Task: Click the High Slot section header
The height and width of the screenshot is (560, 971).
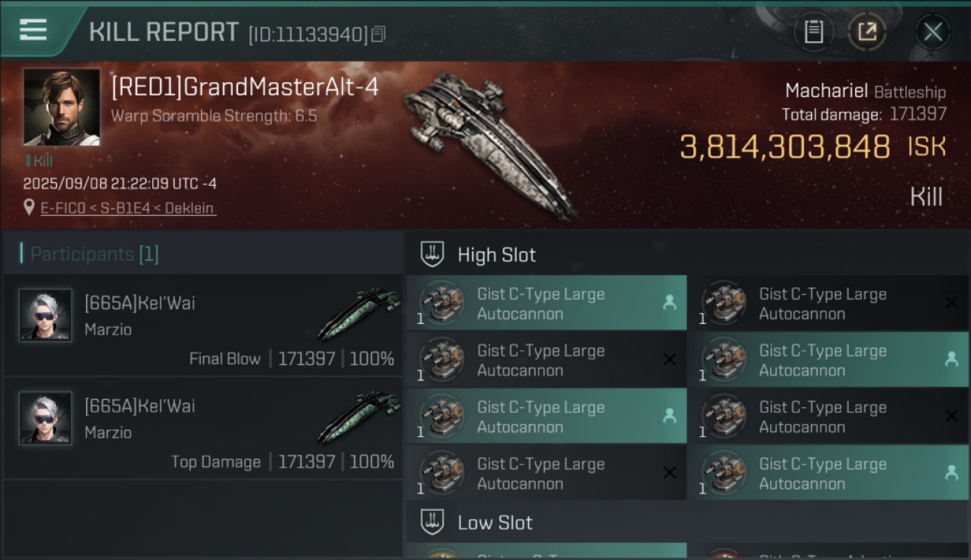Action: pyautogui.click(x=497, y=255)
